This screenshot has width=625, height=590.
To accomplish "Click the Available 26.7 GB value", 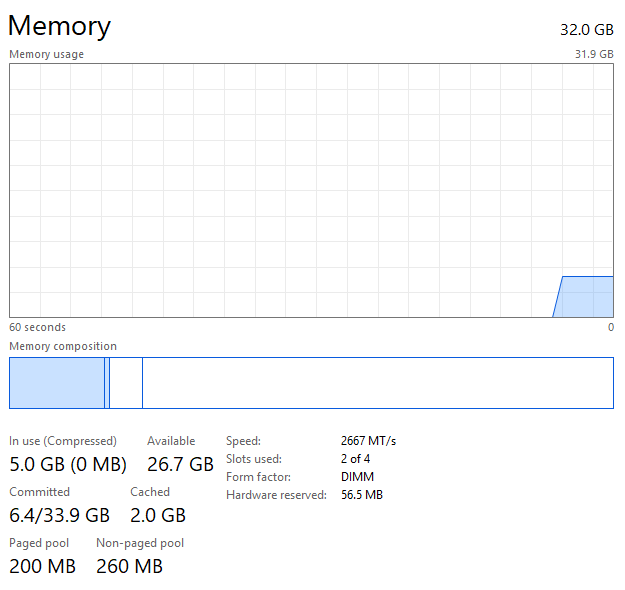I will point(180,464).
